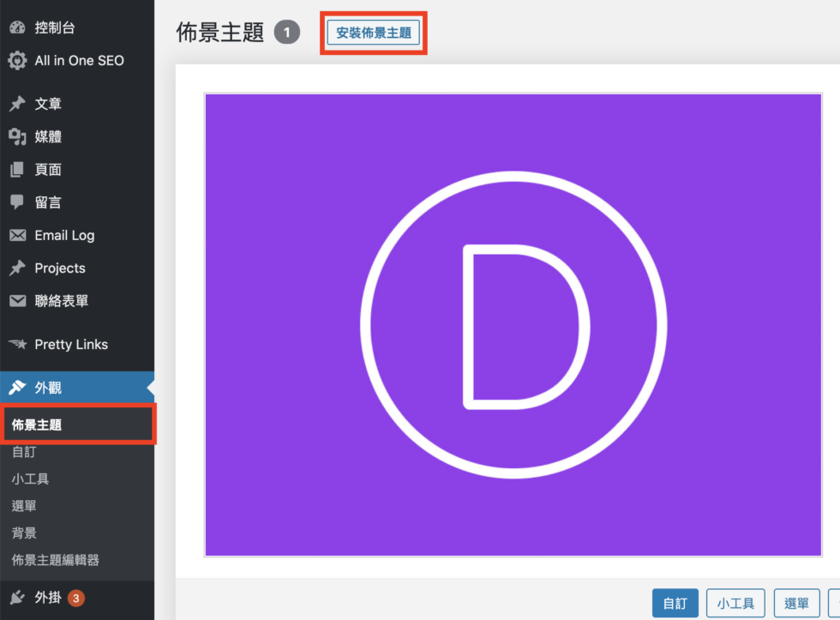The width and height of the screenshot is (840, 620).
Task: Click the envelope icon beside 聯絡表單
Action: coord(17,301)
